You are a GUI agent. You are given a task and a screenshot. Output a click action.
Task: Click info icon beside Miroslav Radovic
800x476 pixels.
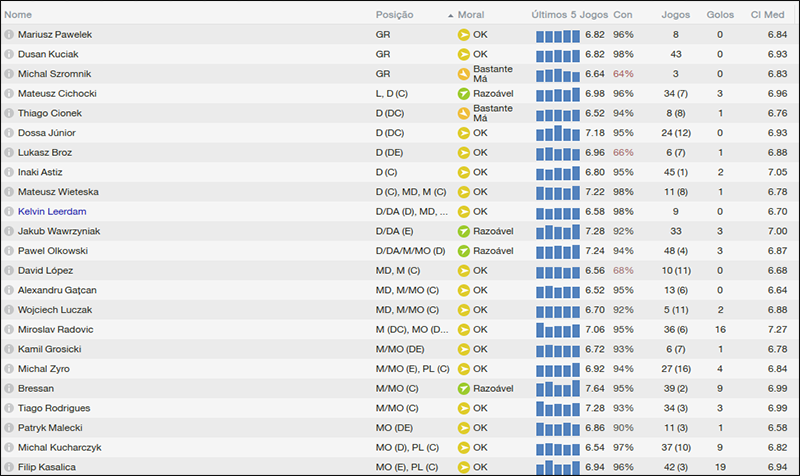pos(10,330)
